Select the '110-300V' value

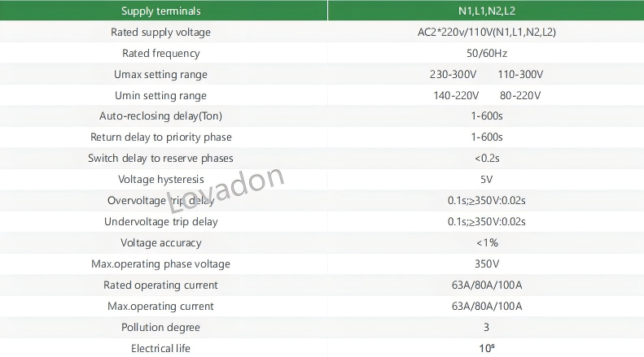pyautogui.click(x=520, y=75)
